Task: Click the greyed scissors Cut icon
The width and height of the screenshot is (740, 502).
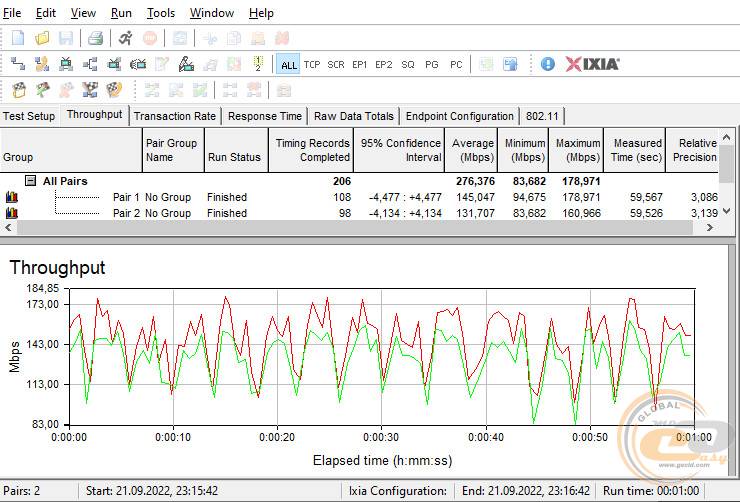Action: point(210,38)
